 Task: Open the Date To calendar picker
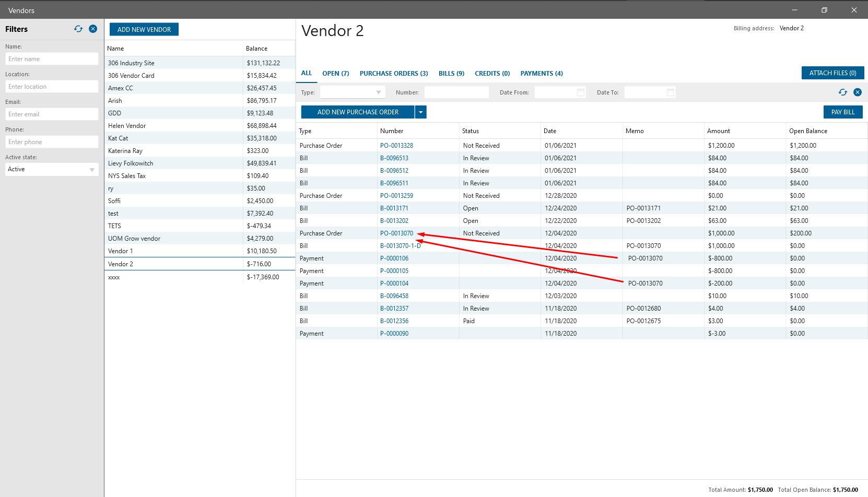670,92
